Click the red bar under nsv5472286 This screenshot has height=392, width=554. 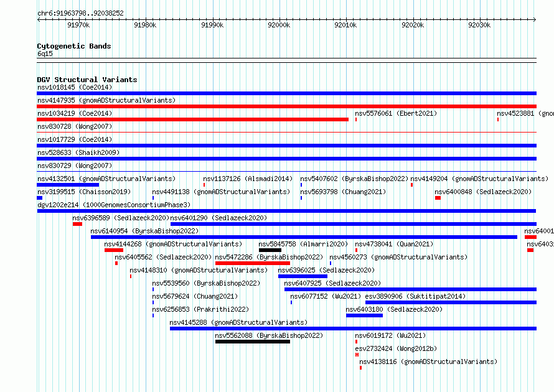click(x=253, y=263)
